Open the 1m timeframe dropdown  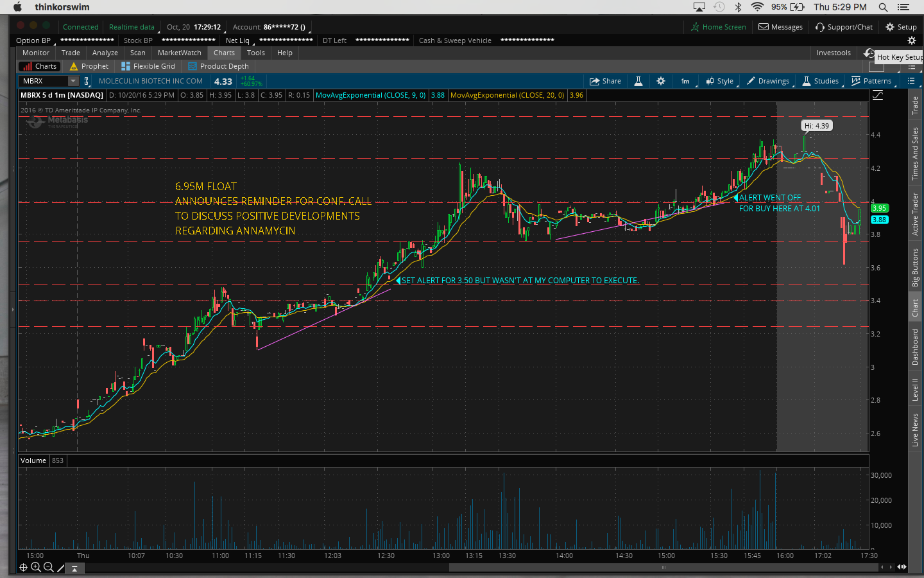685,81
